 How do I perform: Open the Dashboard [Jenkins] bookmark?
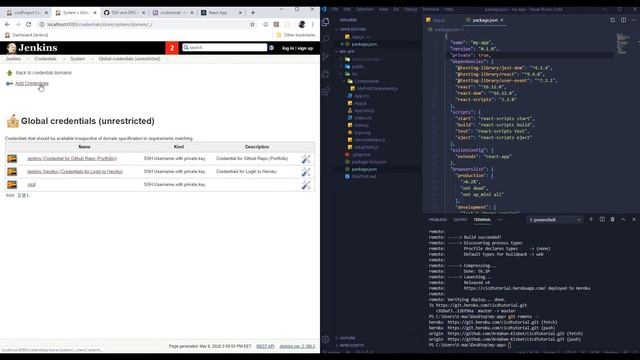(x=26, y=35)
